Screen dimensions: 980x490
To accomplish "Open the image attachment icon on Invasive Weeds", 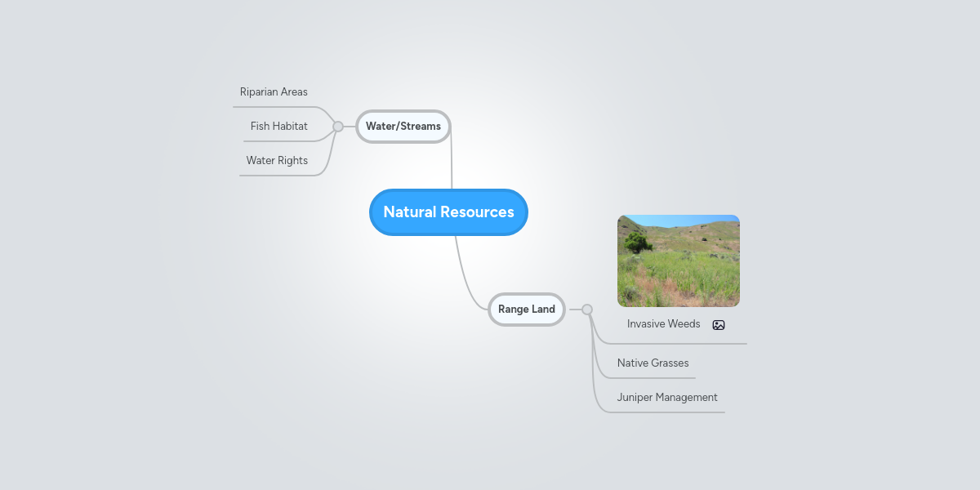I will (718, 324).
